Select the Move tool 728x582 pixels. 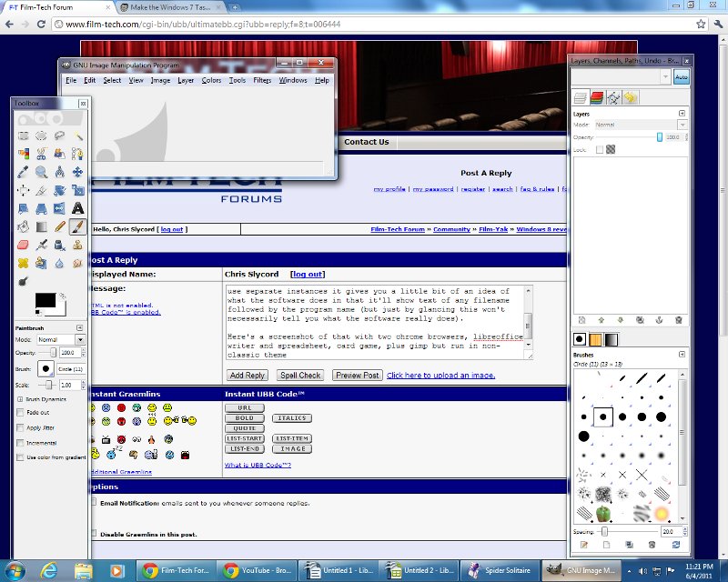(x=77, y=172)
